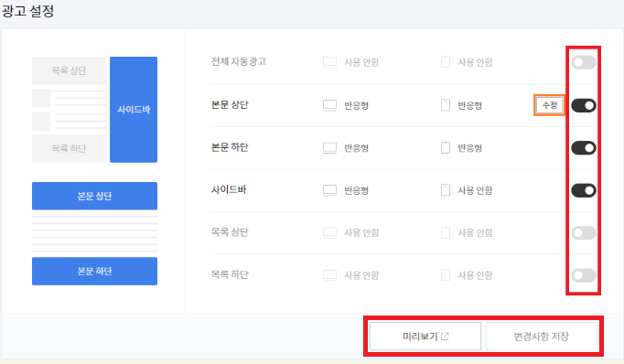624x364 pixels.
Task: Enable the 목록 상단 toggle
Action: point(584,232)
